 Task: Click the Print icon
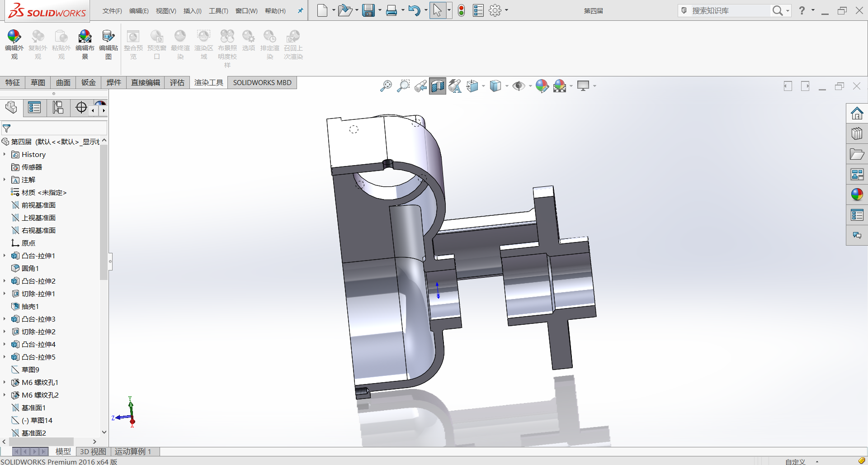(392, 10)
